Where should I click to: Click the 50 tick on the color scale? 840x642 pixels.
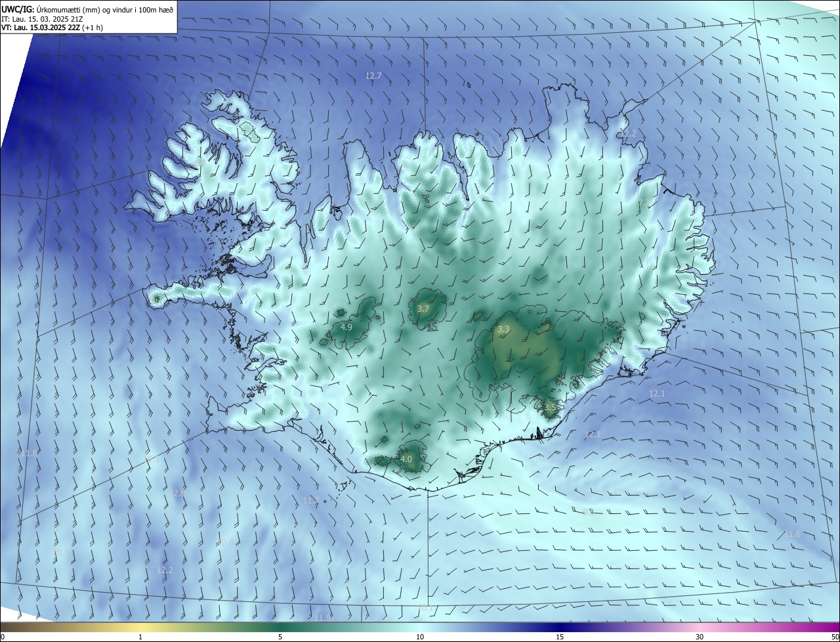(x=835, y=637)
